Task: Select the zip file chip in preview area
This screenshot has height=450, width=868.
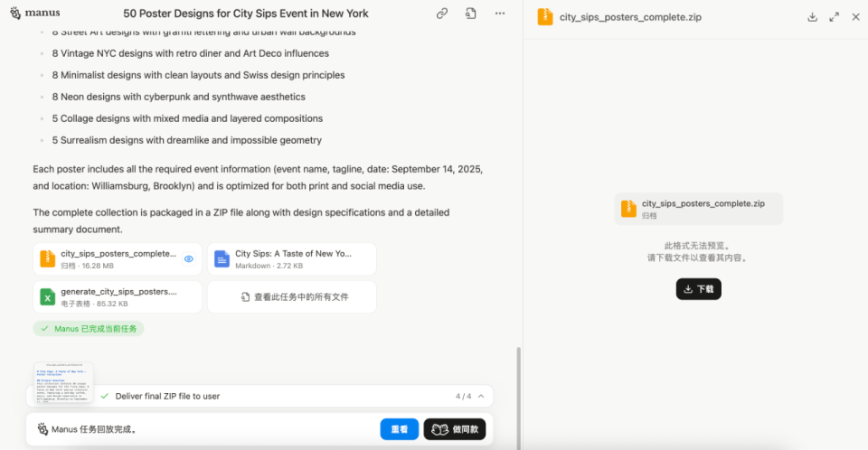Action: click(699, 209)
